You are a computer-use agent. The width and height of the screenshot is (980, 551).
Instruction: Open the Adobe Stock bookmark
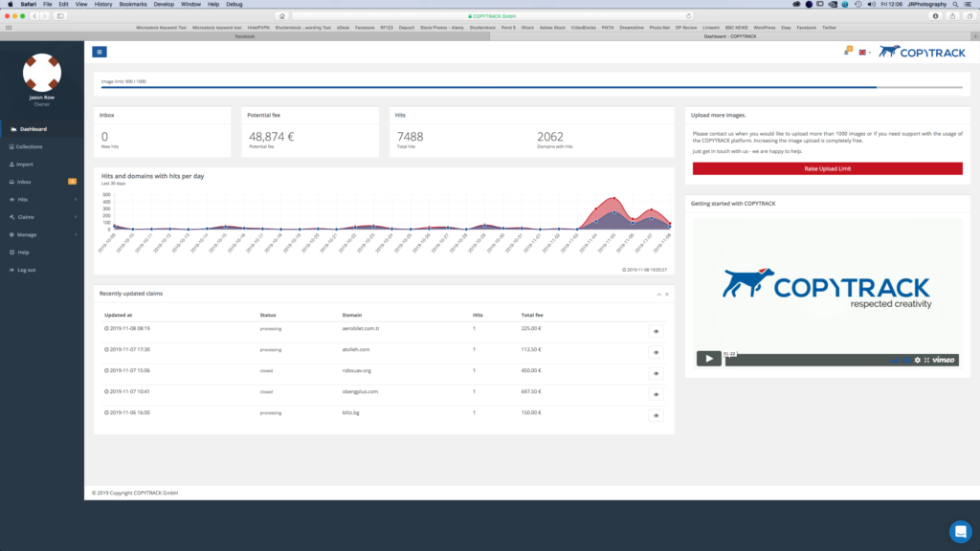[x=552, y=28]
